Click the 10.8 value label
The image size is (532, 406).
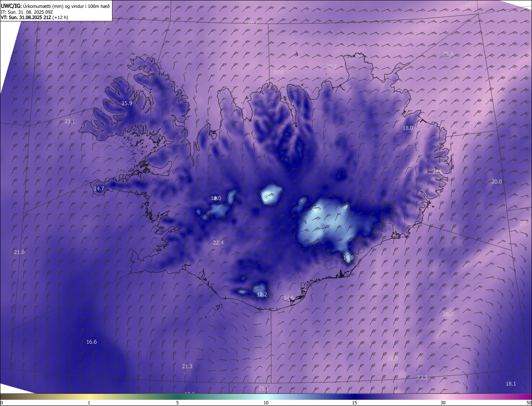(348, 258)
